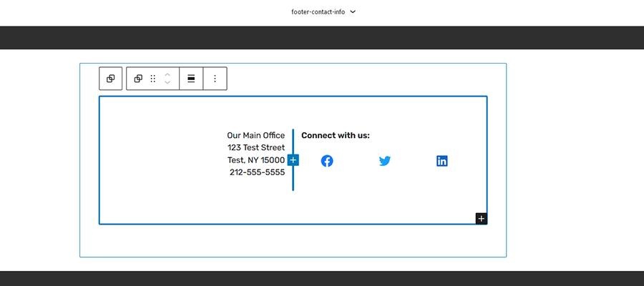Open the block alignment options
Image resolution: width=644 pixels, height=286 pixels.
pyautogui.click(x=191, y=79)
